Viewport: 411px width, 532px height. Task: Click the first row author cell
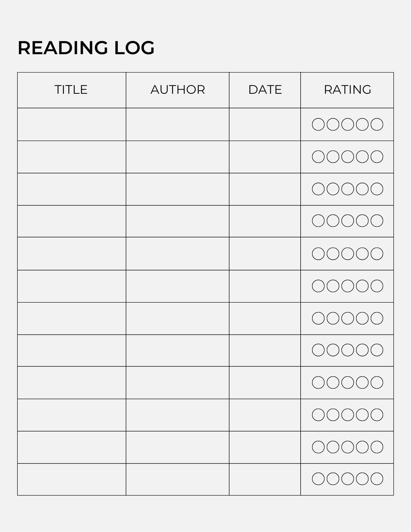(x=178, y=124)
